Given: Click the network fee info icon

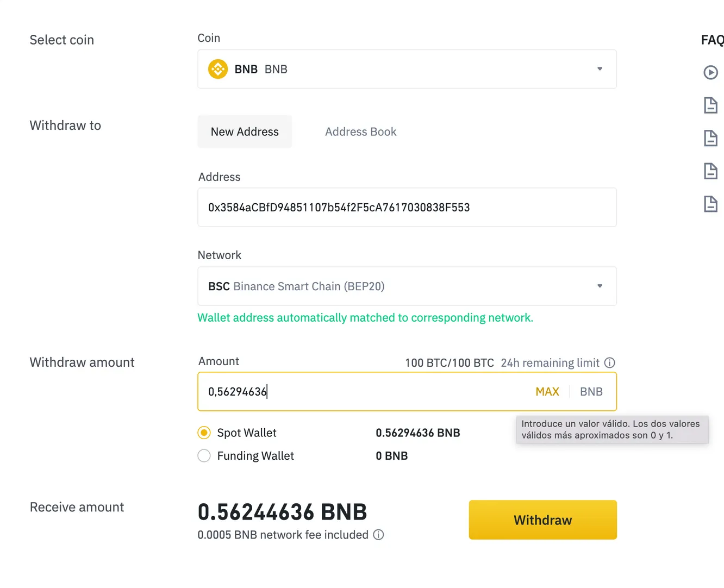Looking at the screenshot, I should point(378,535).
